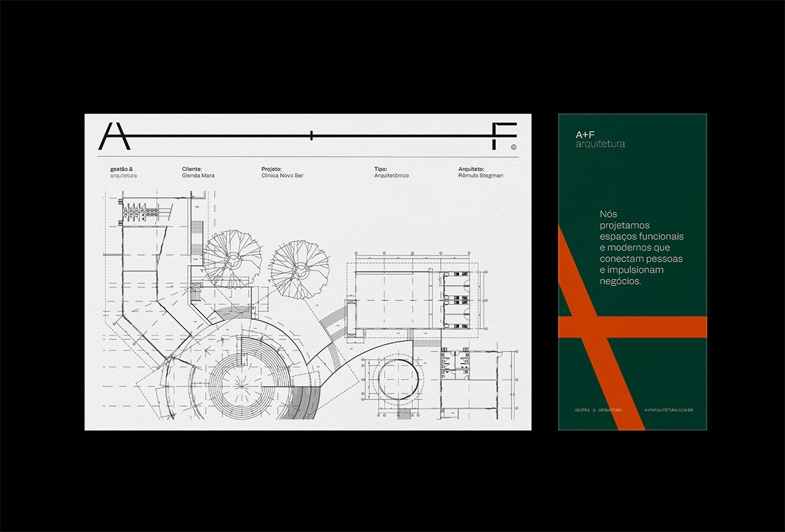Open the A+FARQUITETURA.COM.BR website link
Screen dimensions: 785x532
[669, 410]
